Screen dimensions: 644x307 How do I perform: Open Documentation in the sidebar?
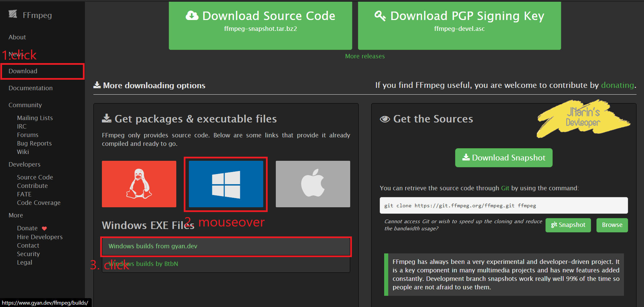coord(31,88)
